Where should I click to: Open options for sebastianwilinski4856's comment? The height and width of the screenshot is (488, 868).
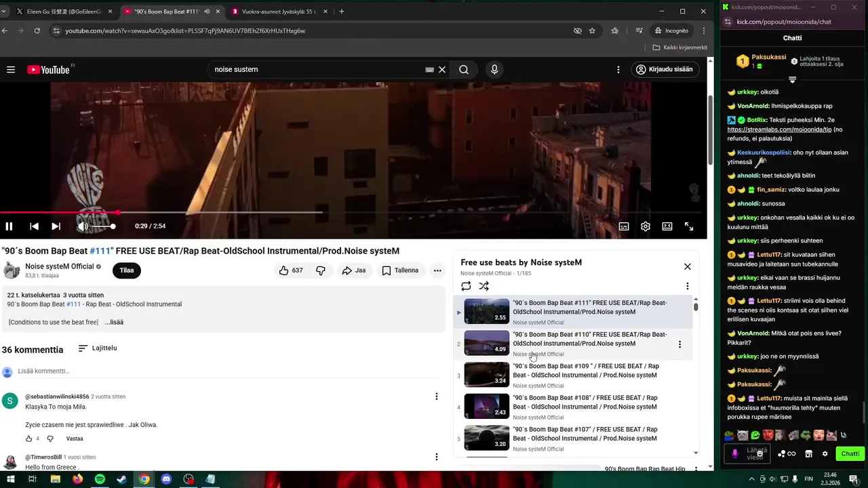[437, 396]
